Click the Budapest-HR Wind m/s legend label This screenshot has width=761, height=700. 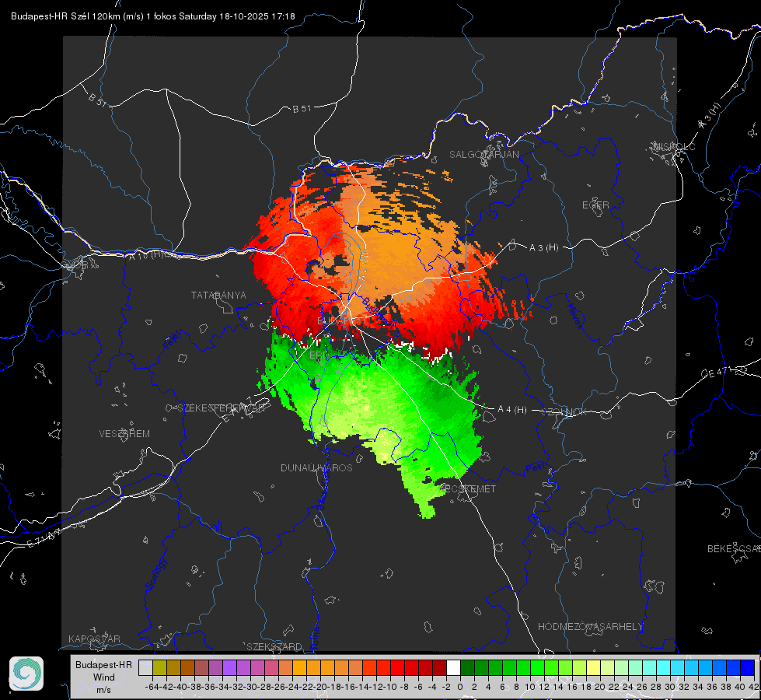pos(103,677)
